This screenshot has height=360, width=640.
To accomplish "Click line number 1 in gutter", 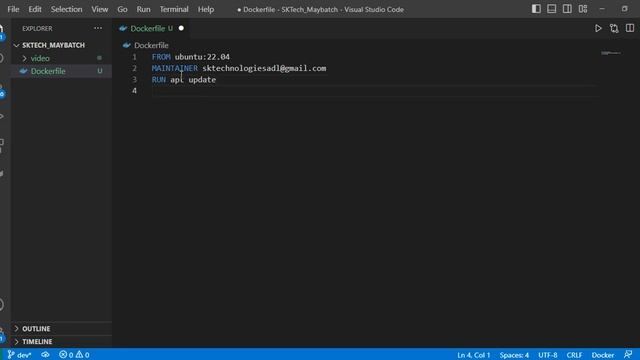I will [134, 57].
